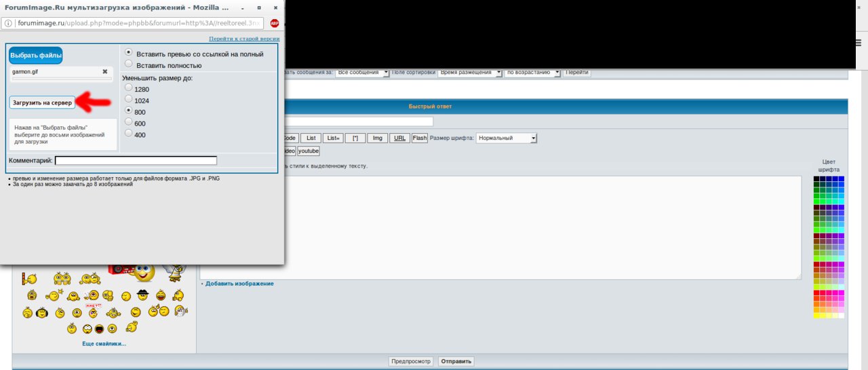The image size is (868, 370).
Task: Open the 'Нормальный' font size dropdown
Action: [x=507, y=138]
